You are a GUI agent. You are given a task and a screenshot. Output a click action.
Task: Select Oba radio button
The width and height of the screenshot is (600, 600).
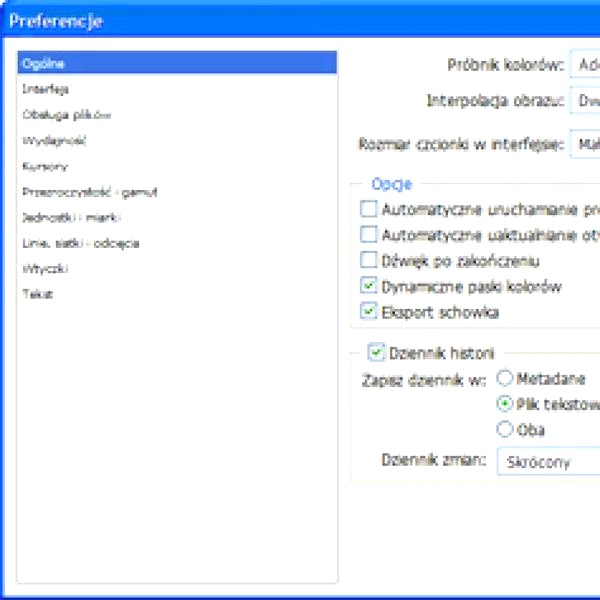(504, 429)
